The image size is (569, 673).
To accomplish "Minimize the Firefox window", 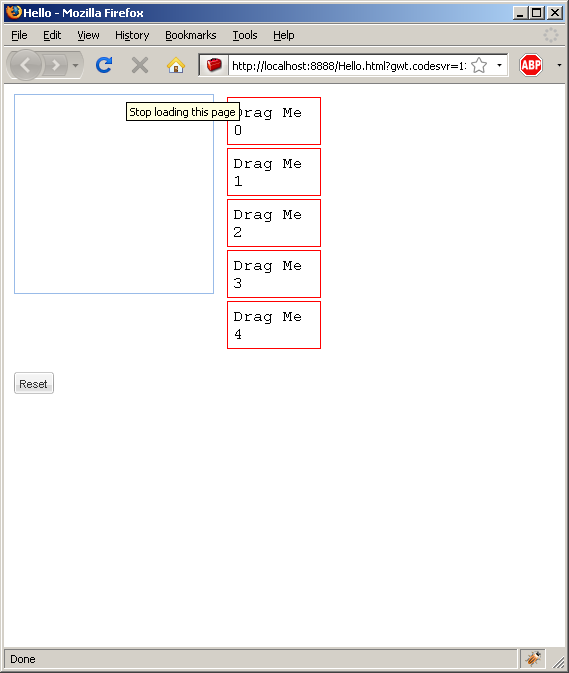I will (x=521, y=12).
